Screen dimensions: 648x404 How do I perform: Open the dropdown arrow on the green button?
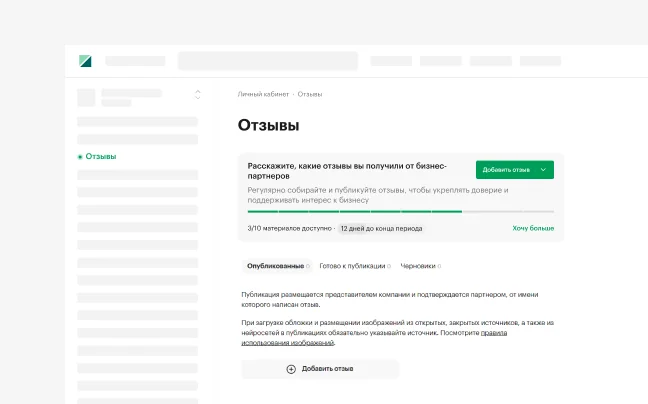[x=543, y=170]
